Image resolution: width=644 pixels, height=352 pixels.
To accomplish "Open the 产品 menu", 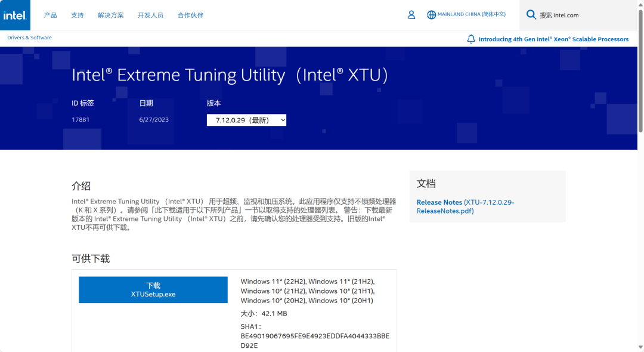I will click(x=50, y=15).
